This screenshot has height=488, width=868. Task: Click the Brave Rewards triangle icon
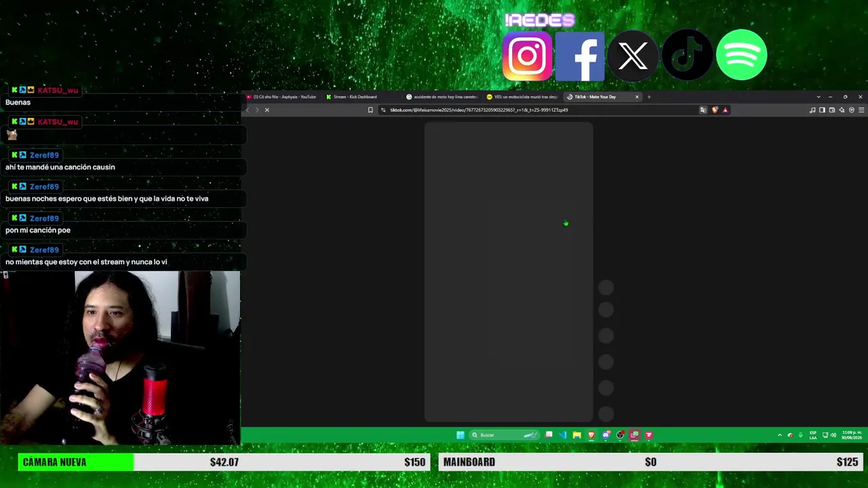point(725,110)
